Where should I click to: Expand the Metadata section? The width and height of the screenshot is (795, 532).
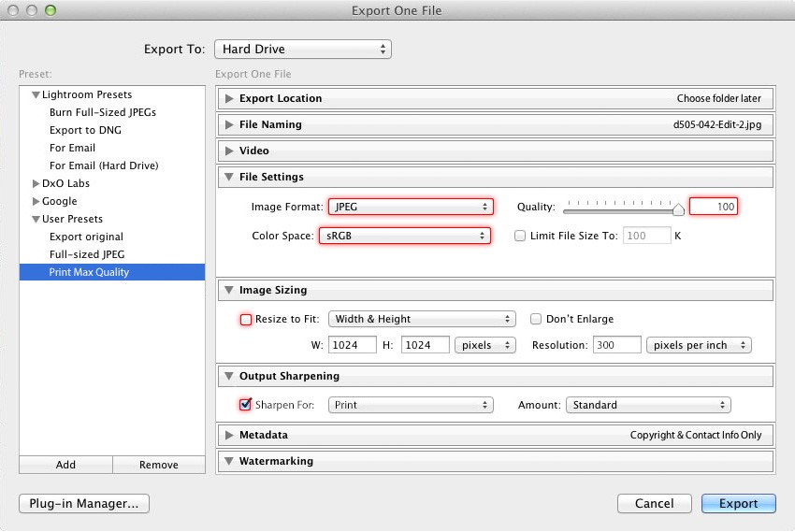coord(229,435)
